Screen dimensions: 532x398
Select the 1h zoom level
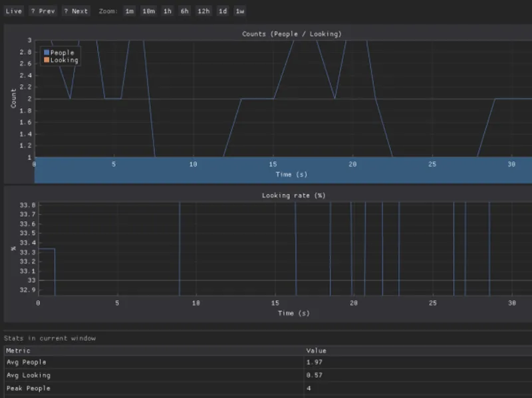point(167,11)
